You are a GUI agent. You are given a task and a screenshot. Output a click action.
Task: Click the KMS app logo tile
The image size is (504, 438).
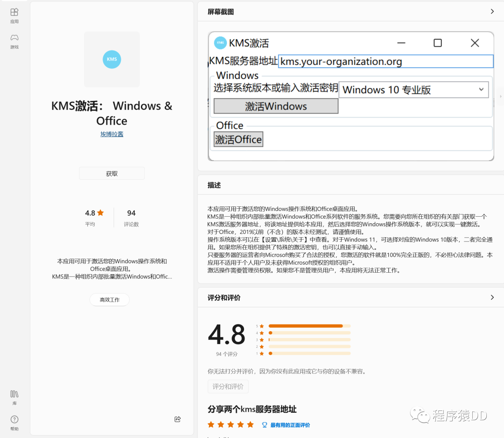(112, 59)
